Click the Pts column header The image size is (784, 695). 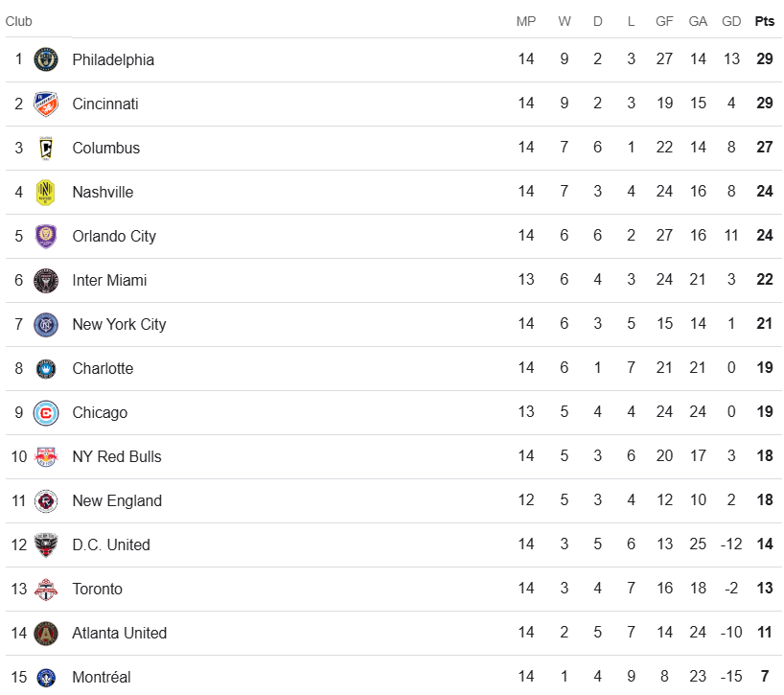[x=764, y=21]
